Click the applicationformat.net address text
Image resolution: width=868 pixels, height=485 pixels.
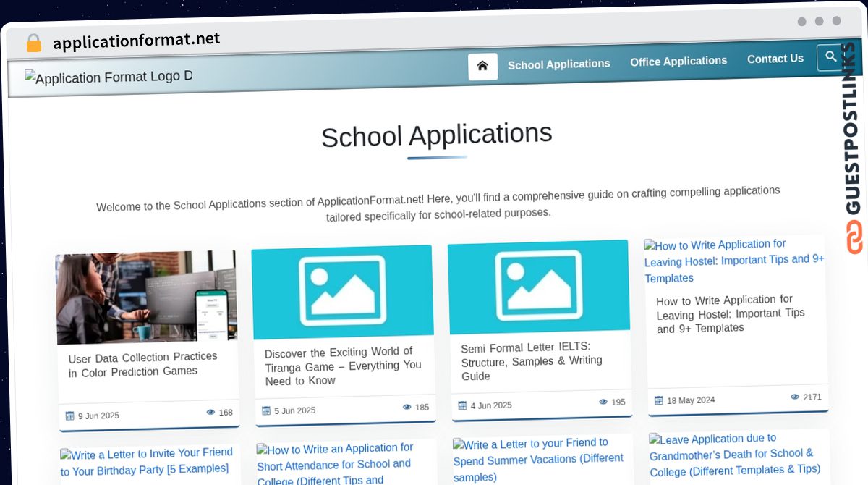(x=137, y=41)
